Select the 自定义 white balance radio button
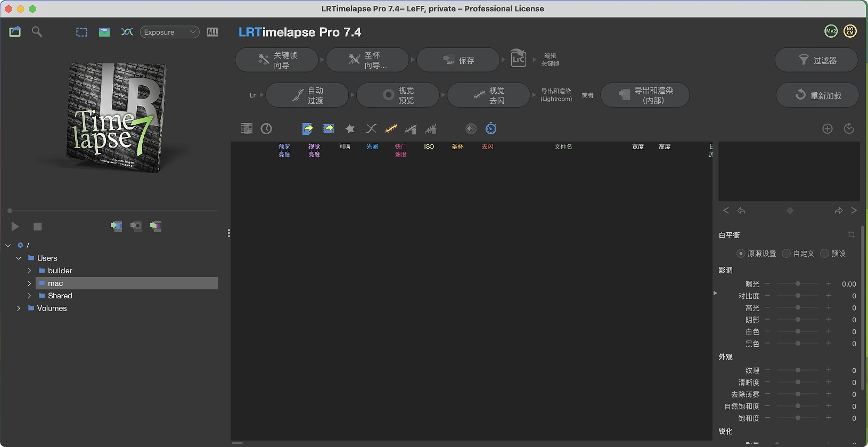The width and height of the screenshot is (868, 447). click(x=786, y=254)
